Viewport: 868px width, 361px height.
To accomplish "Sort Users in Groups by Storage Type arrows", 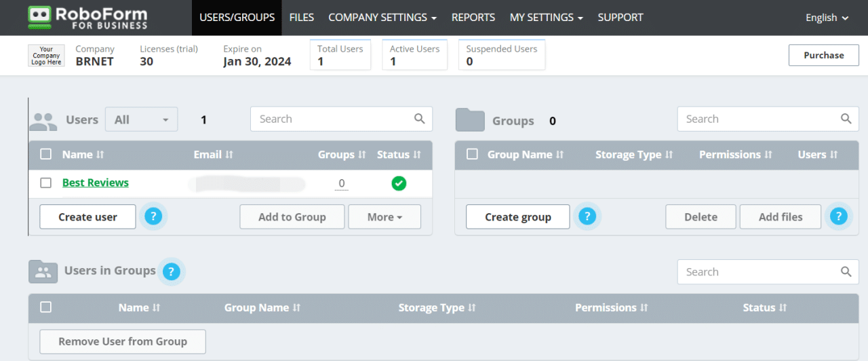I will pos(472,308).
